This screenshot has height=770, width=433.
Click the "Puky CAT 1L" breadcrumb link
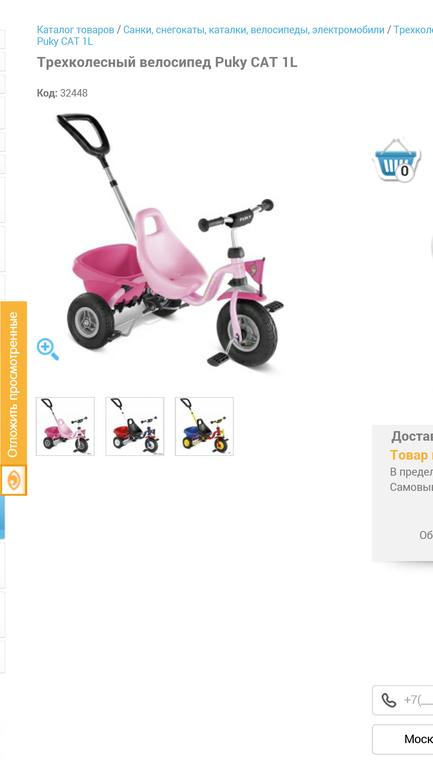click(65, 41)
